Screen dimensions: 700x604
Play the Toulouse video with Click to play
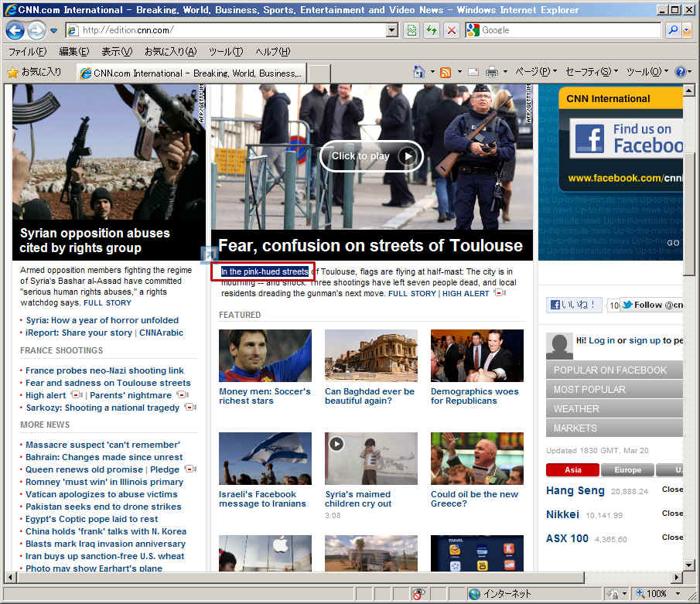pos(371,155)
